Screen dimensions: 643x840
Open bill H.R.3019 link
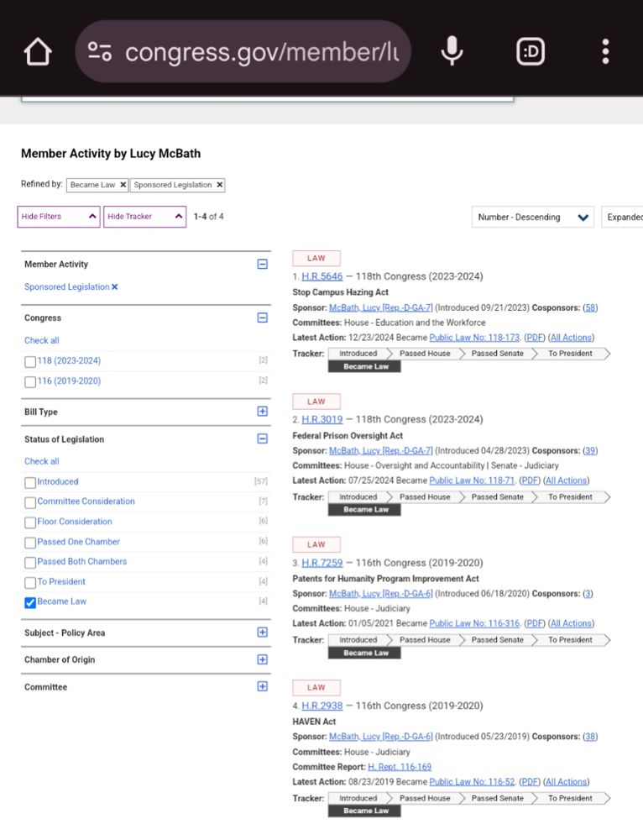point(321,419)
